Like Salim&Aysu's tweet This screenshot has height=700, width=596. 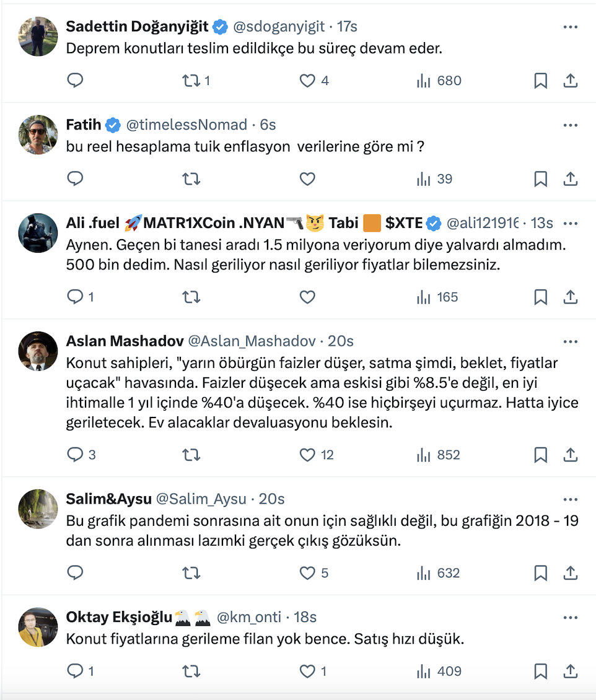(x=308, y=573)
